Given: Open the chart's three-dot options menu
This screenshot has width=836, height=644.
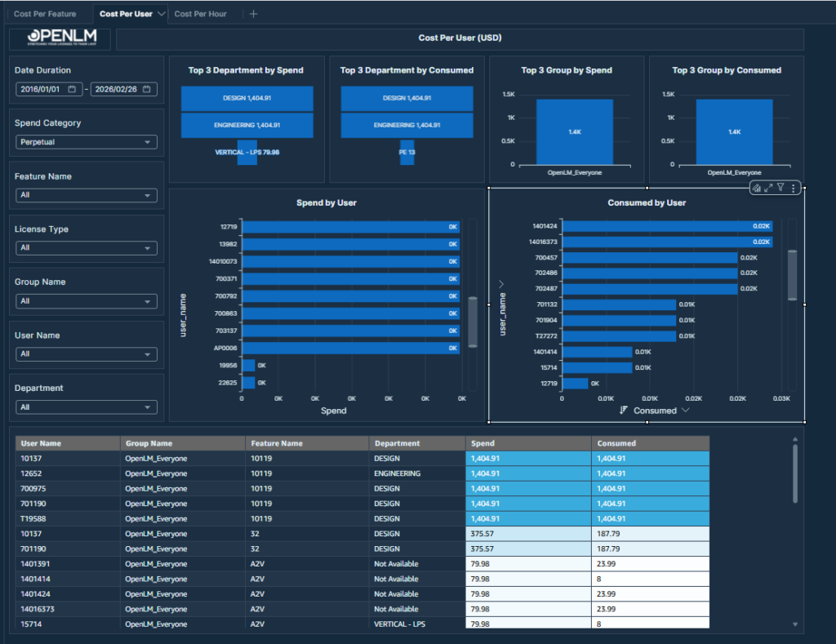Looking at the screenshot, I should [793, 189].
